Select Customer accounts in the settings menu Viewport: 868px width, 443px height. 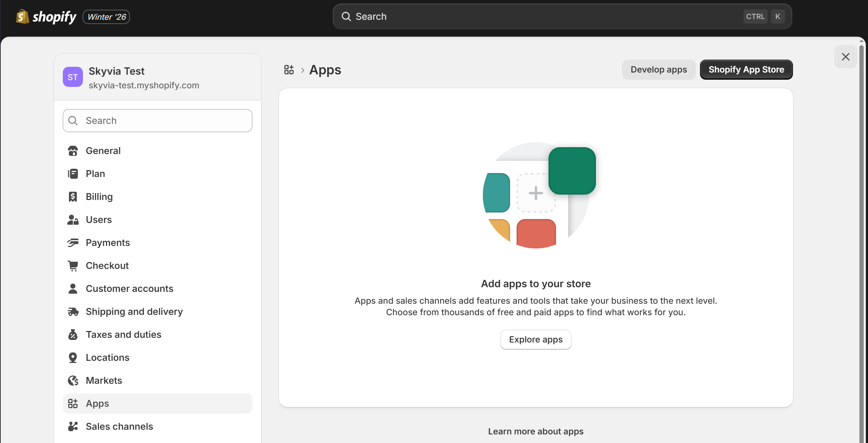point(130,289)
